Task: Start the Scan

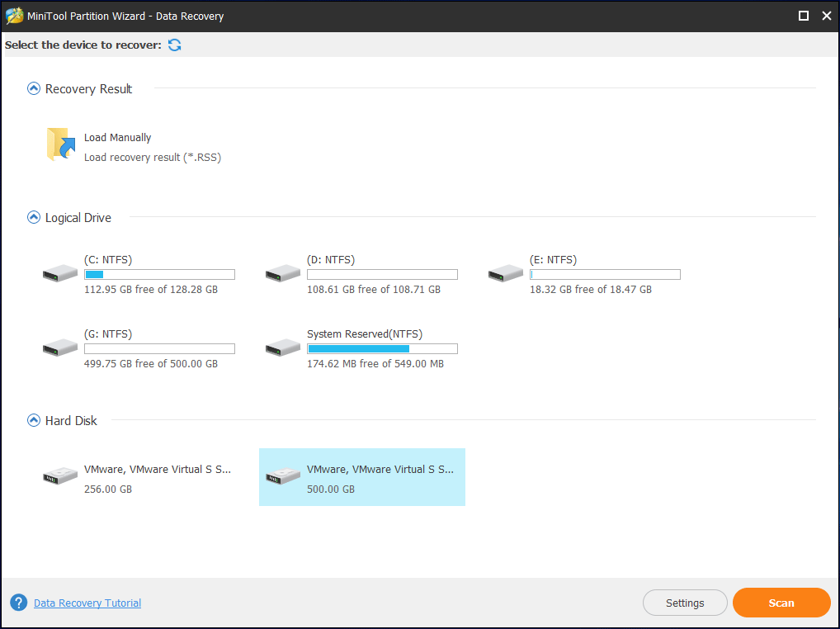Action: pyautogui.click(x=781, y=603)
